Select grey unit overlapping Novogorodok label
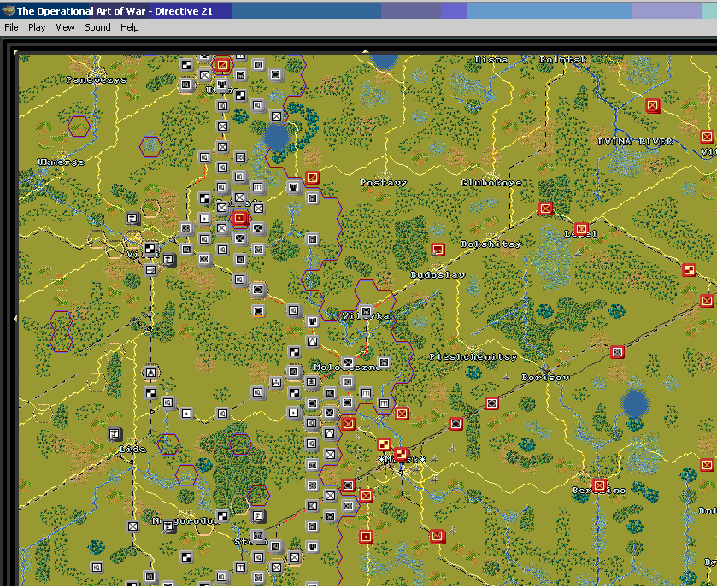This screenshot has width=717, height=588. point(168,526)
